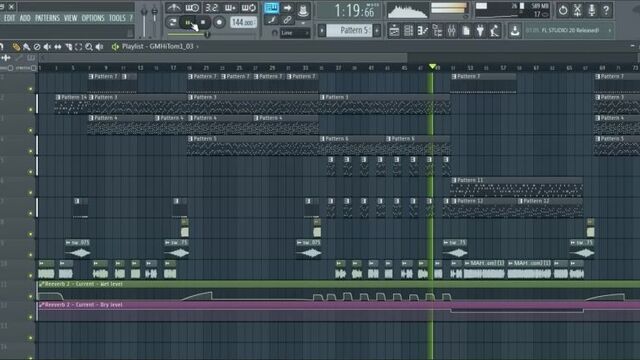Open the Piano roll window icon
The height and width of the screenshot is (360, 640).
(x=423, y=31)
